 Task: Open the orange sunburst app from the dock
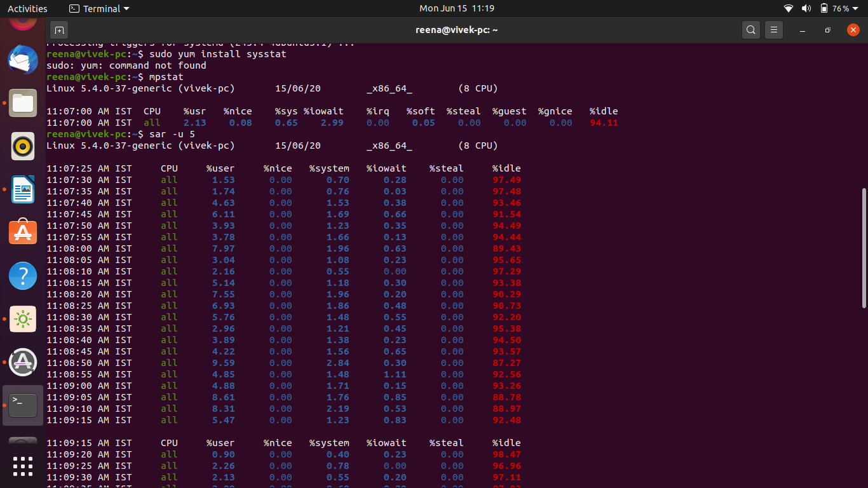tap(22, 319)
